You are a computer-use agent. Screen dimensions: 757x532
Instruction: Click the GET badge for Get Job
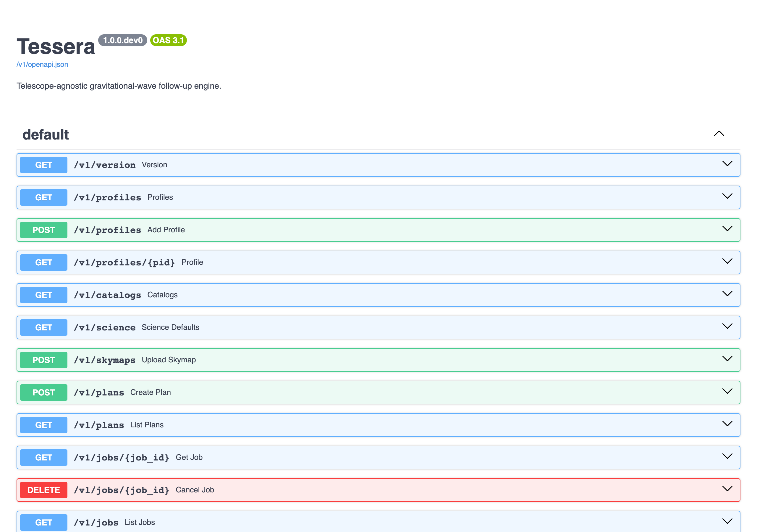(x=43, y=458)
